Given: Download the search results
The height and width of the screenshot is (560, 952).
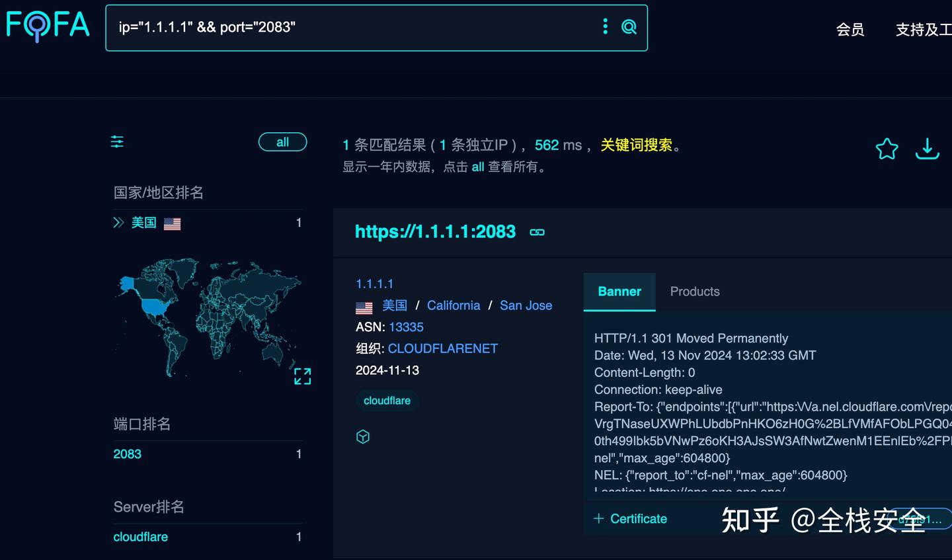Looking at the screenshot, I should tap(927, 149).
